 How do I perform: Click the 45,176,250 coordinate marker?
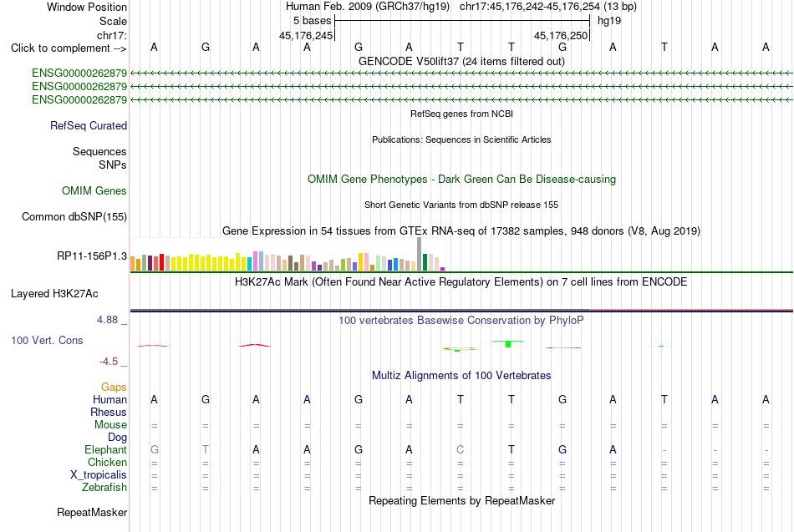561,35
